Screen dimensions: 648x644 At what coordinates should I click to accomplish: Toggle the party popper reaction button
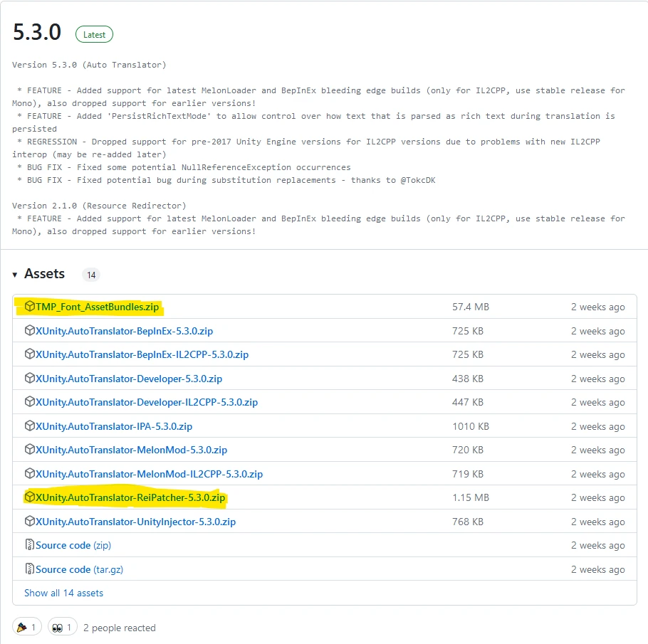pos(27,628)
